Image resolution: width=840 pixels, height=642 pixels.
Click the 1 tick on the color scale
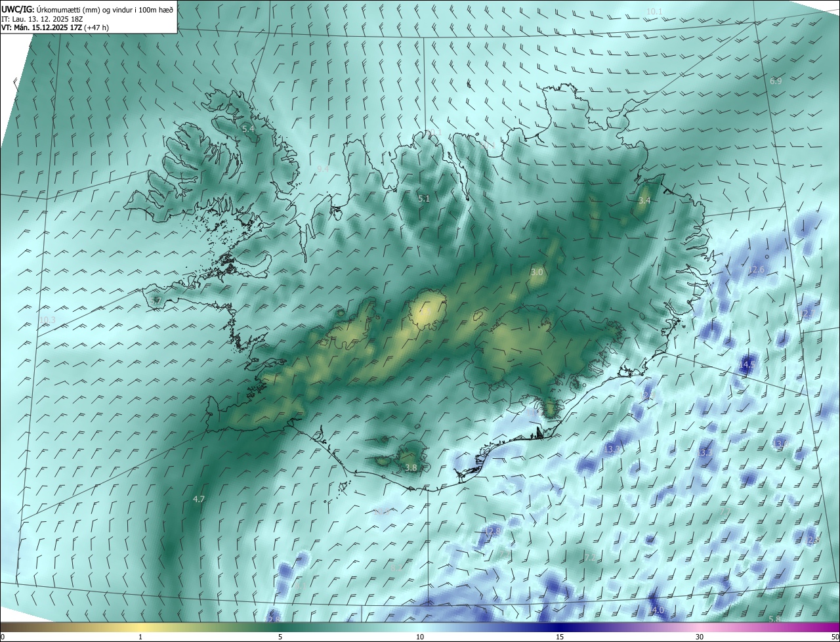[x=140, y=637]
